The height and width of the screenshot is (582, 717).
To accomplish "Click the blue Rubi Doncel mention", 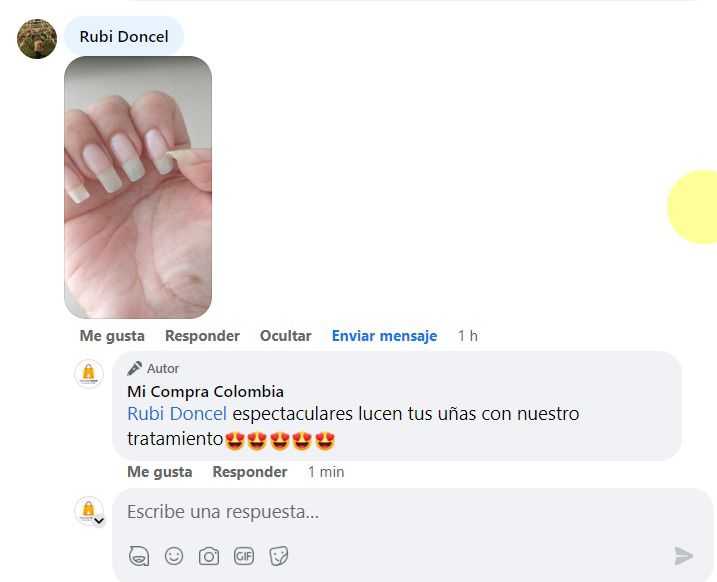I will click(177, 414).
